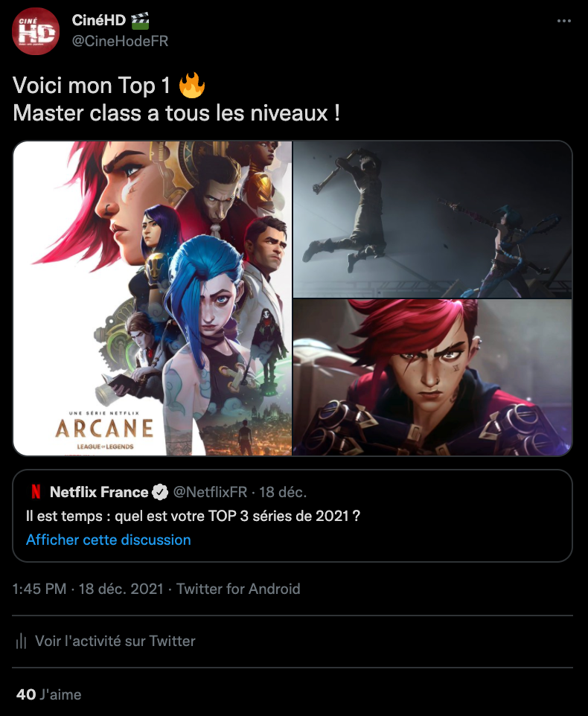Open the @CineHodeFR handle link

120,41
